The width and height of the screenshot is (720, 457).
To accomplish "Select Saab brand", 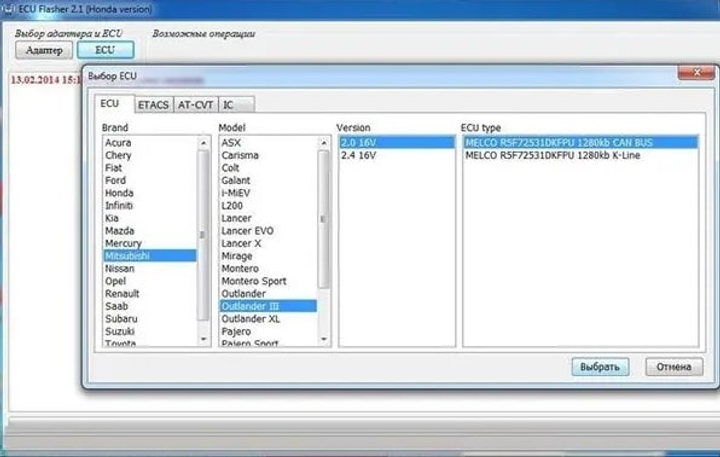I will click(150, 306).
